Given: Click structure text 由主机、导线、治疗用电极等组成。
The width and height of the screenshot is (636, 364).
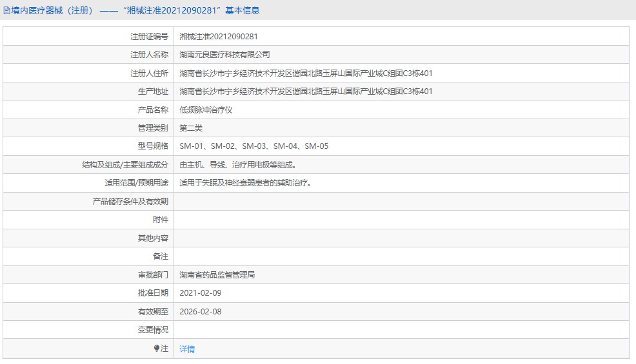Looking at the screenshot, I should point(239,165).
